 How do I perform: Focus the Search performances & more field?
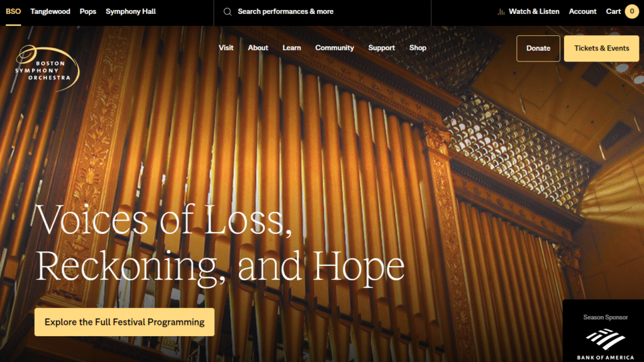pyautogui.click(x=323, y=12)
